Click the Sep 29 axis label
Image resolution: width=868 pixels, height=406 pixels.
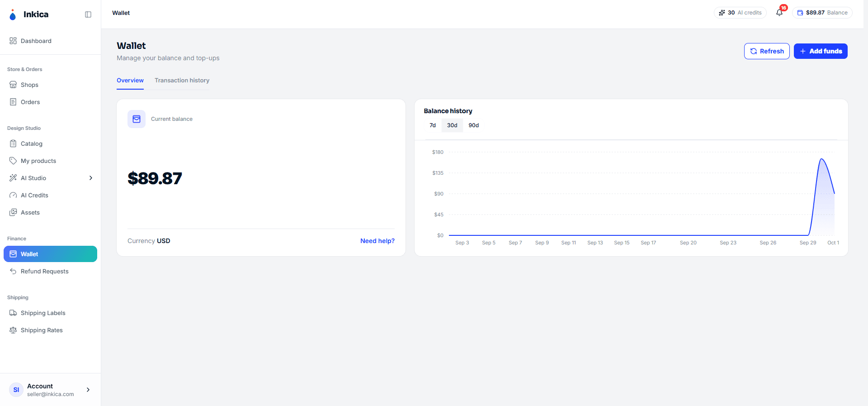pos(808,243)
